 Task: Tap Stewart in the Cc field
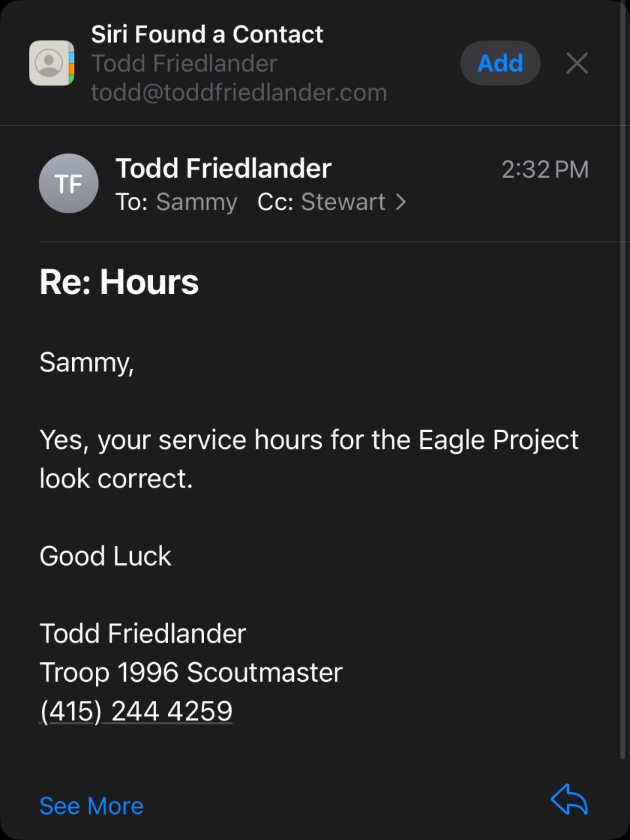pyautogui.click(x=343, y=202)
